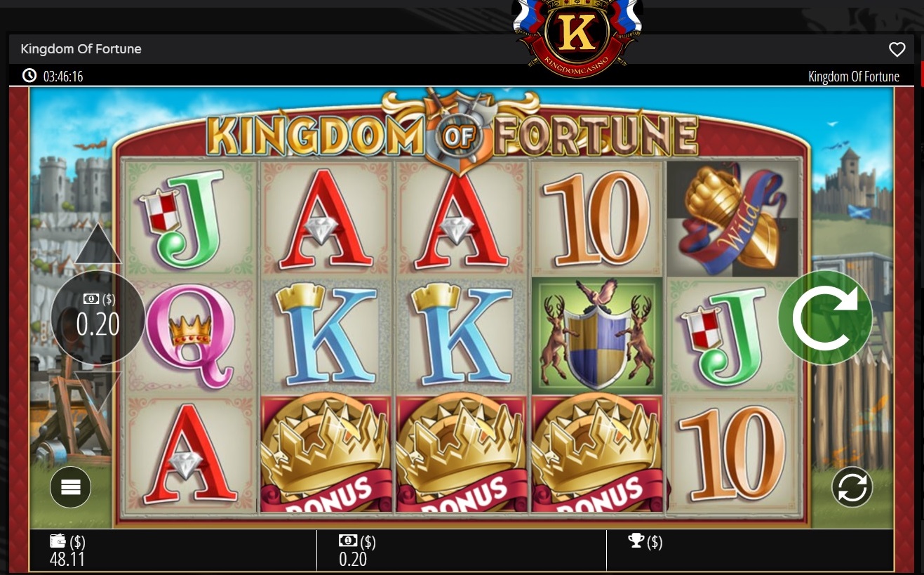Open the autoplay circular arrows button
This screenshot has width=924, height=575.
coord(852,487)
